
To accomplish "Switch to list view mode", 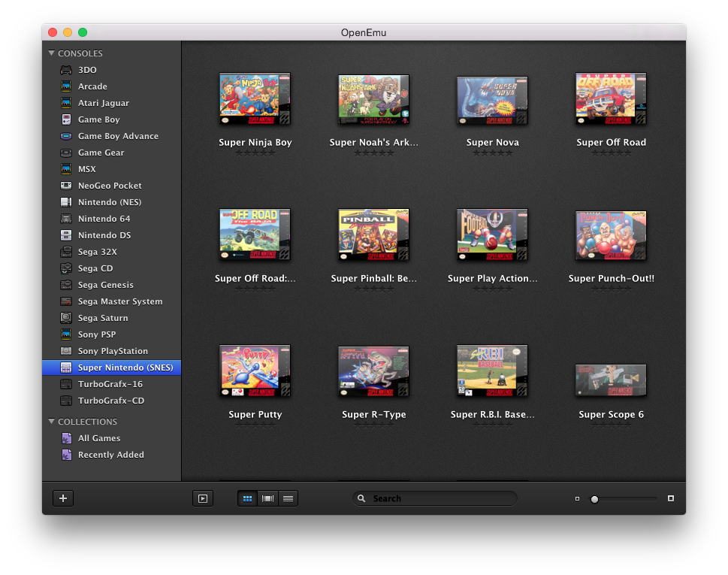I will point(288,498).
